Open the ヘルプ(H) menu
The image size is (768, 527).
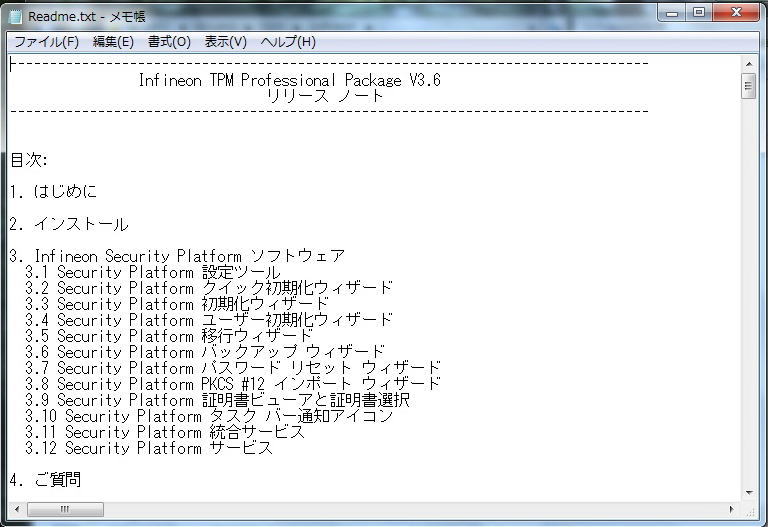288,42
